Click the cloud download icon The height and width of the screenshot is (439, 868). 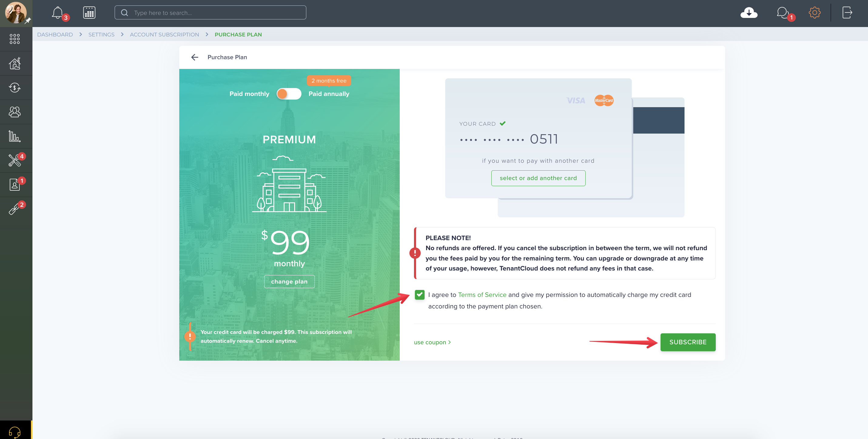pyautogui.click(x=749, y=13)
